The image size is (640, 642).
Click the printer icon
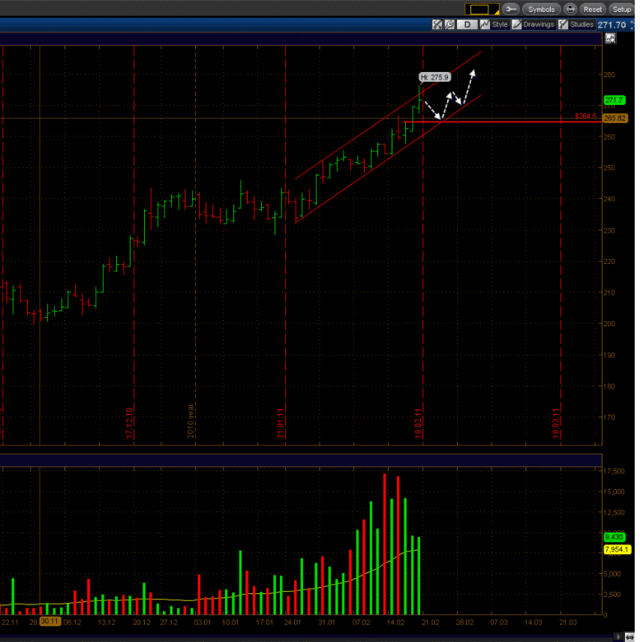click(x=570, y=9)
